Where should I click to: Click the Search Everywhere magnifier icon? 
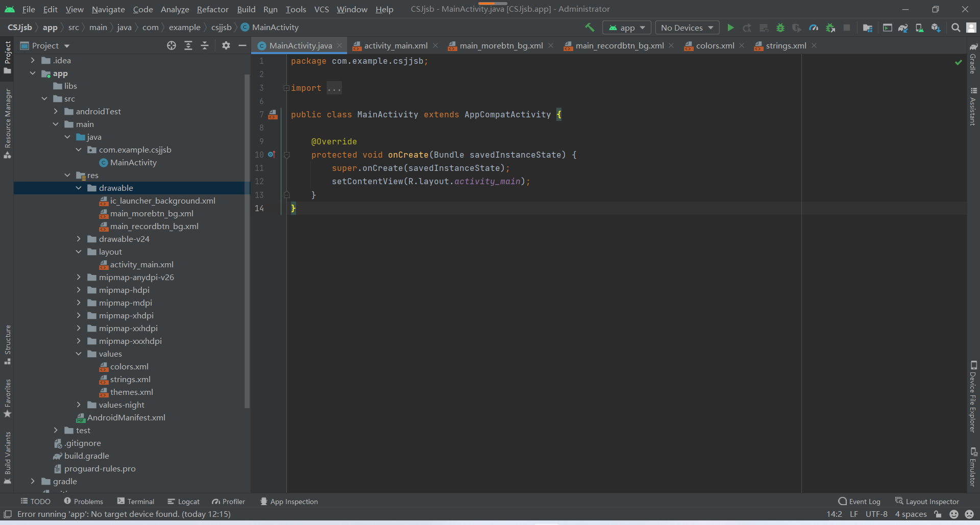click(x=955, y=28)
